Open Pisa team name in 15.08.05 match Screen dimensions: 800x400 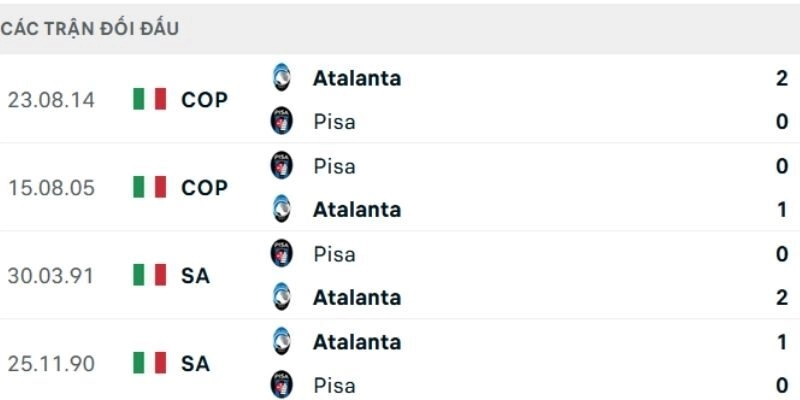333,166
